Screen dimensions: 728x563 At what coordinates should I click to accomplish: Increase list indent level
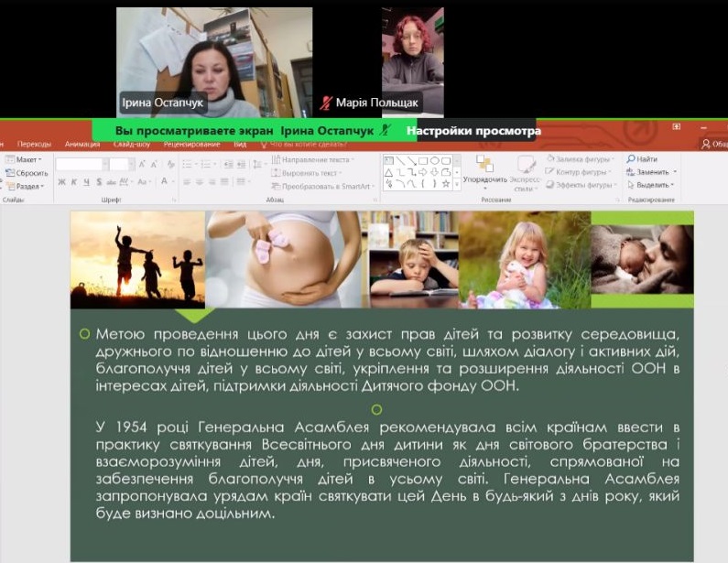(x=241, y=164)
